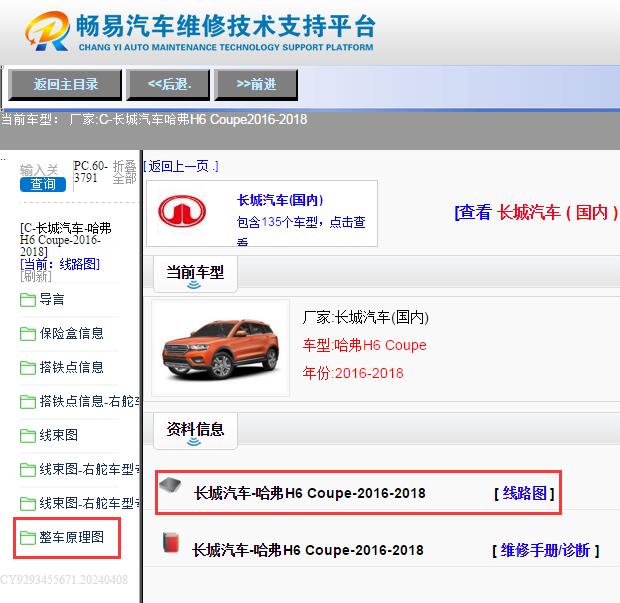The width and height of the screenshot is (620, 603).
Task: Click the PC.60-3791 text in sidebar
Action: click(x=91, y=172)
